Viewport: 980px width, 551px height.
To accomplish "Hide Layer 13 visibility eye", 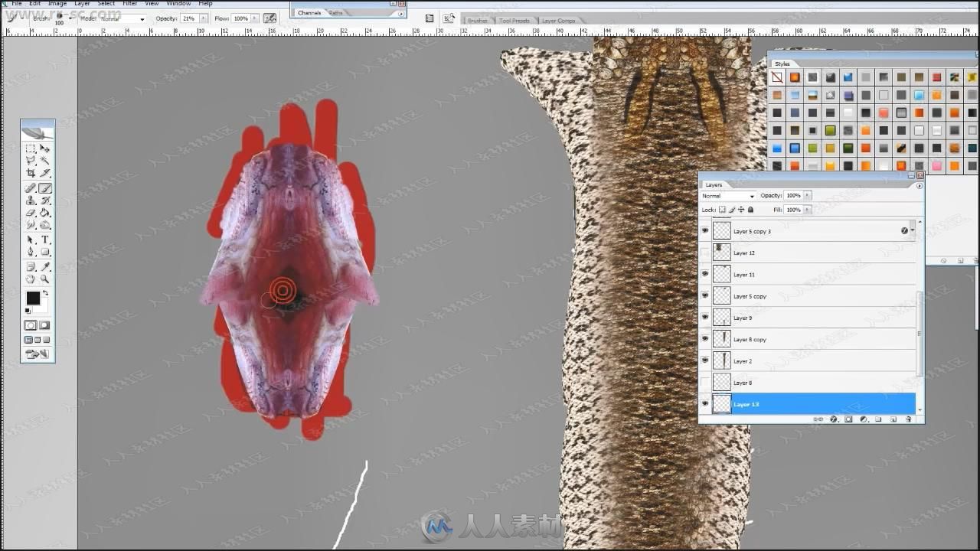I will 704,403.
